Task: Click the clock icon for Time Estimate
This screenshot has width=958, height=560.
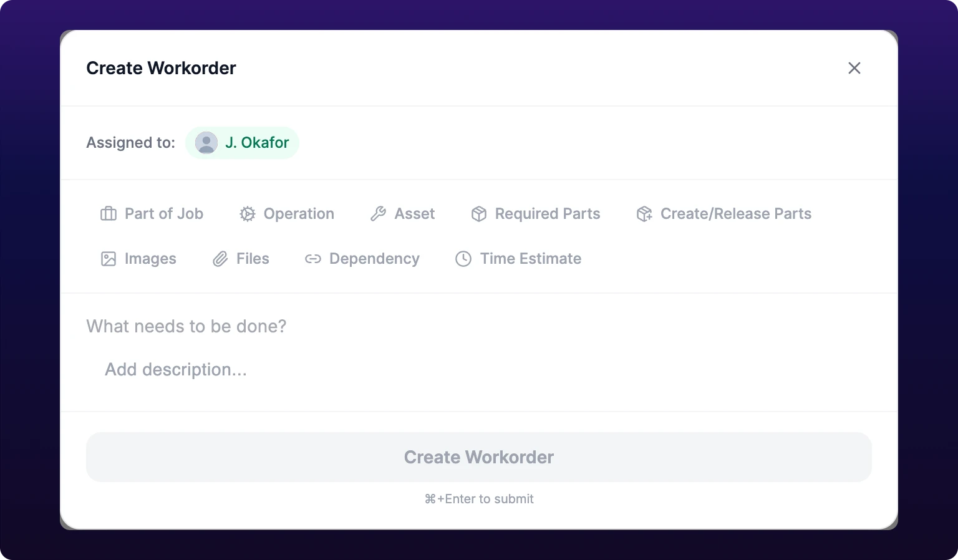Action: pyautogui.click(x=463, y=259)
